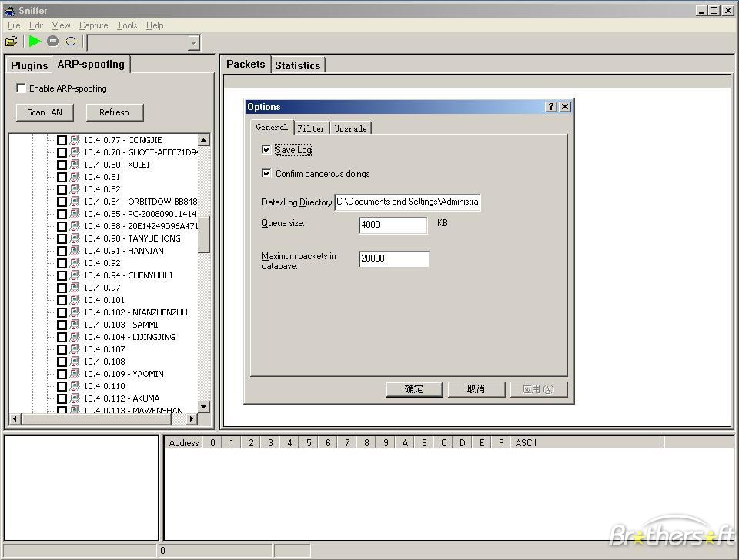Select the ARP-spoofing tab
Viewport: 739px width, 560px height.
pos(91,64)
